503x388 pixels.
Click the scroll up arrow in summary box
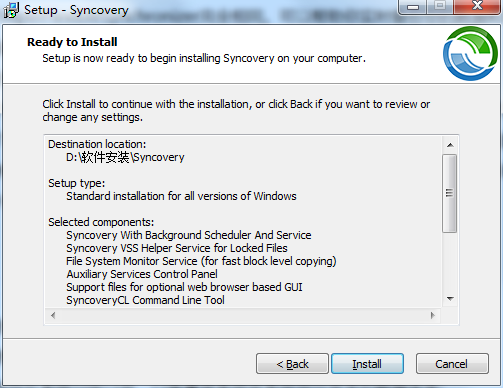(450, 145)
